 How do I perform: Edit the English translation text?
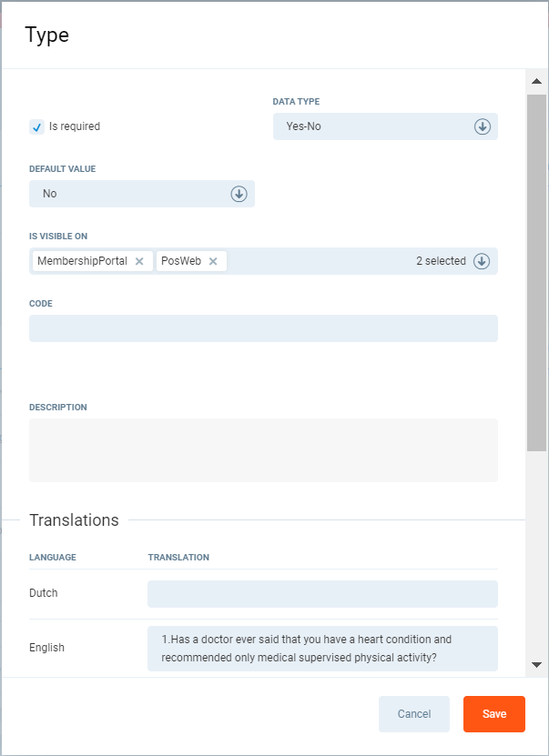click(x=322, y=648)
